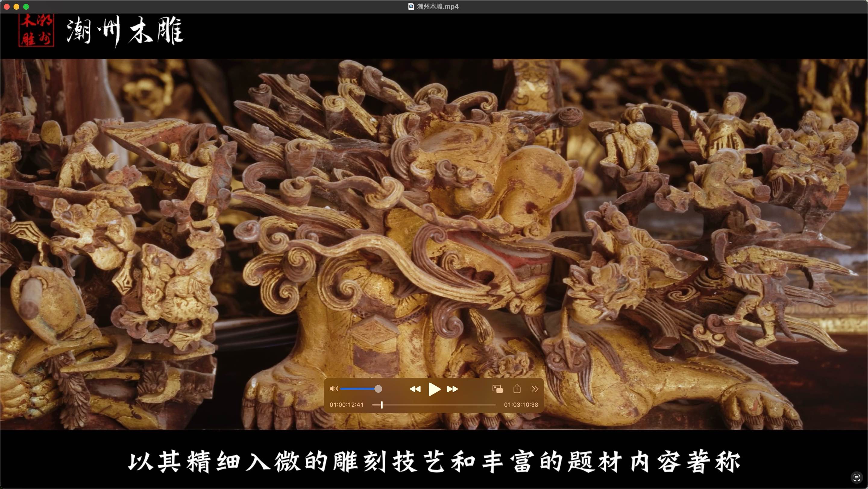Expand more controls with double chevron
The width and height of the screenshot is (868, 489).
535,389
